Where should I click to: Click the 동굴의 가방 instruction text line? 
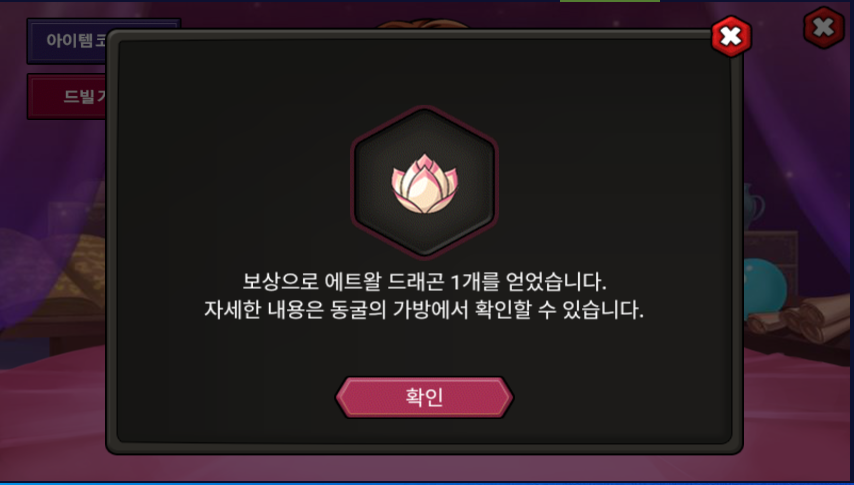click(x=424, y=310)
